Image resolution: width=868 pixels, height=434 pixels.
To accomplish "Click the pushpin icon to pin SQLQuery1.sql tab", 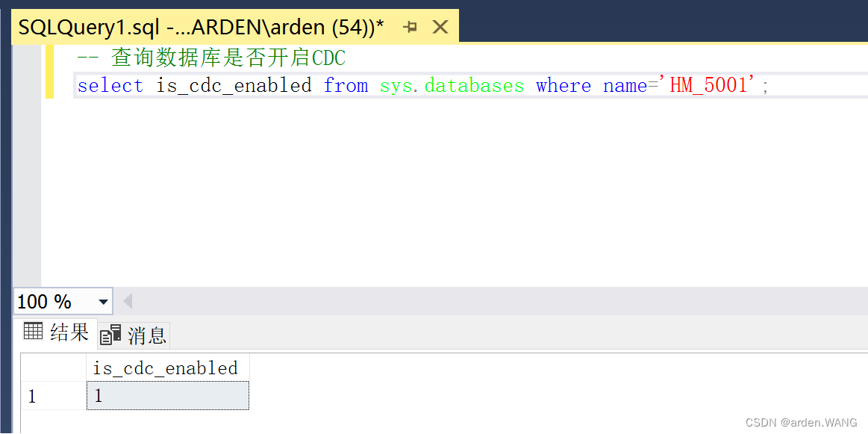I will [410, 25].
